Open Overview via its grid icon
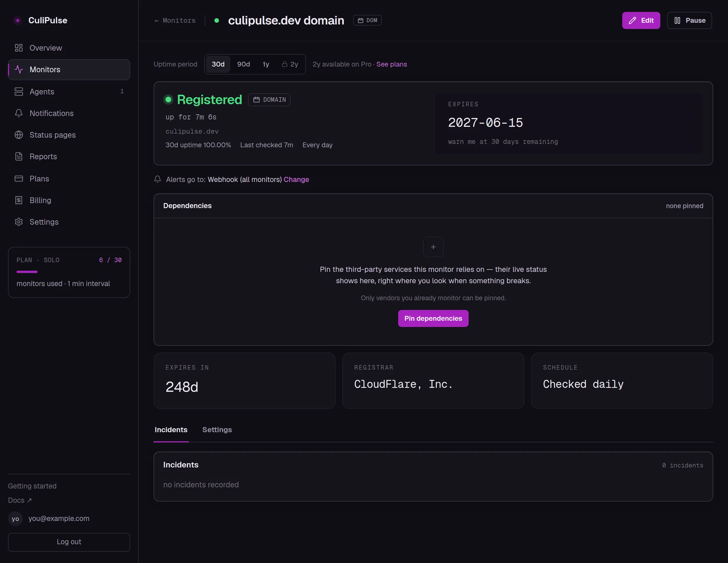The height and width of the screenshot is (563, 728). coord(19,48)
